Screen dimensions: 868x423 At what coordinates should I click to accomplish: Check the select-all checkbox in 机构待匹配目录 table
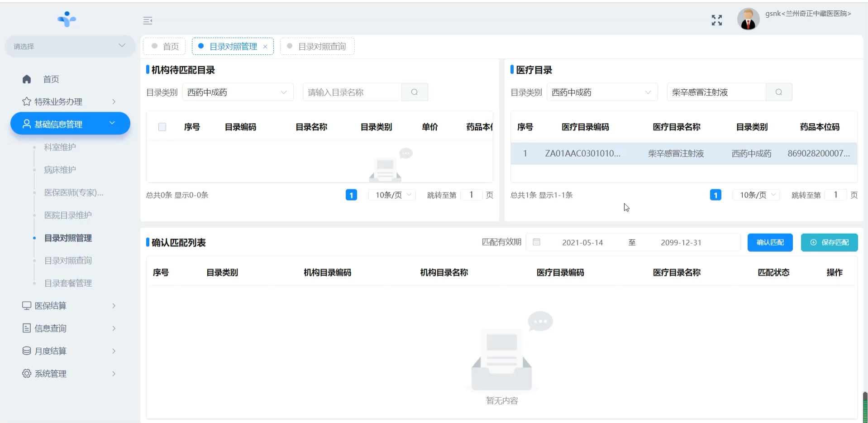[162, 127]
